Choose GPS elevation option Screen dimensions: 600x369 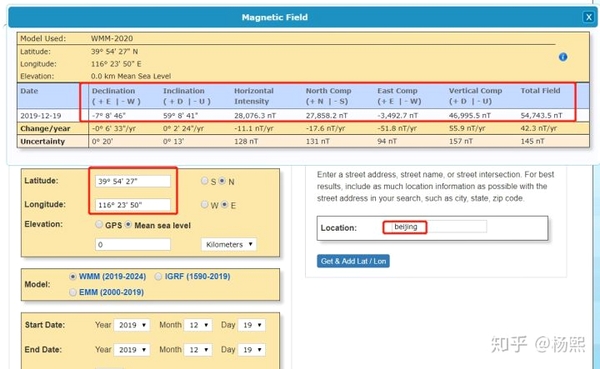point(99,224)
